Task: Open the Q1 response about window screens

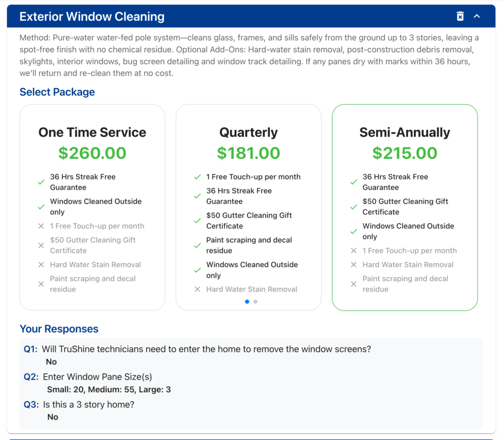Action: (x=206, y=349)
